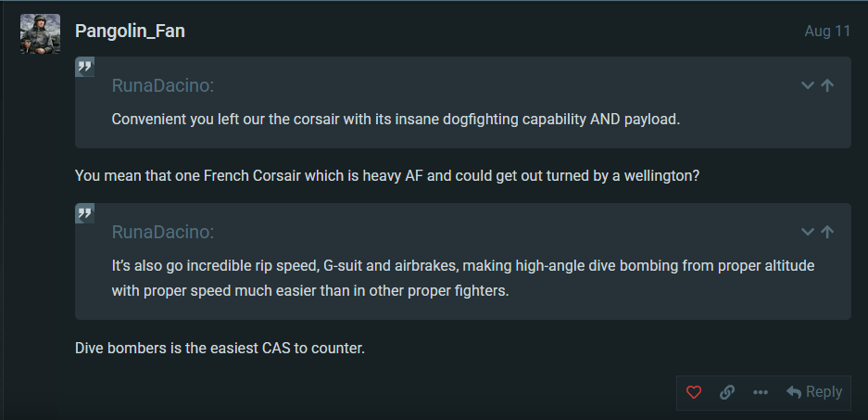Reply to Pangolin_Fan's post
Screen dimensions: 868x420
coord(814,392)
